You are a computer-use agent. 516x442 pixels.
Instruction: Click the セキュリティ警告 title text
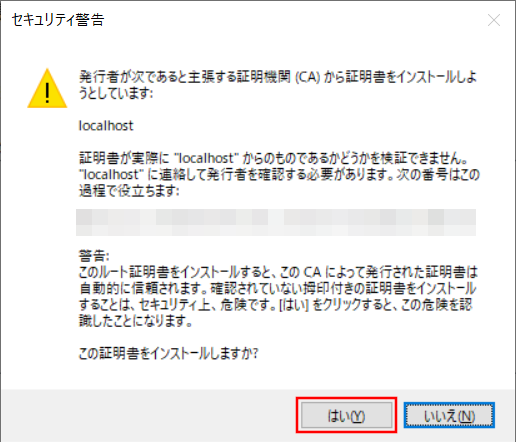pos(58,20)
